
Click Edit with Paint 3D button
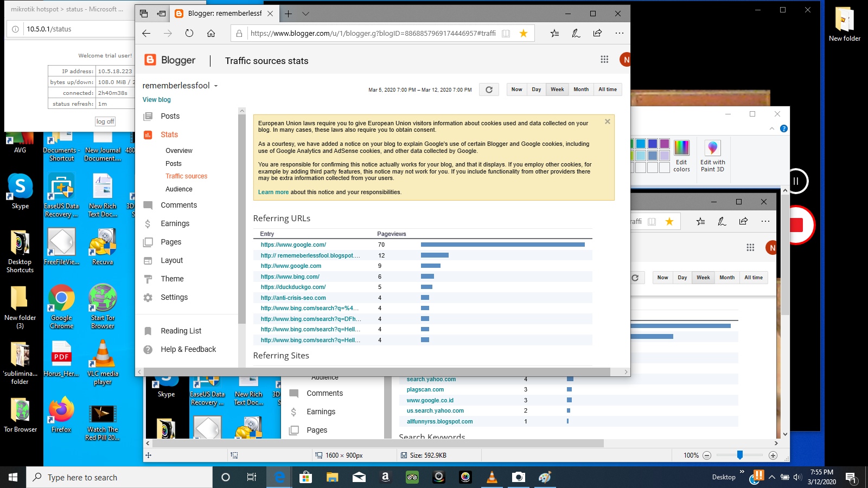pyautogui.click(x=712, y=156)
